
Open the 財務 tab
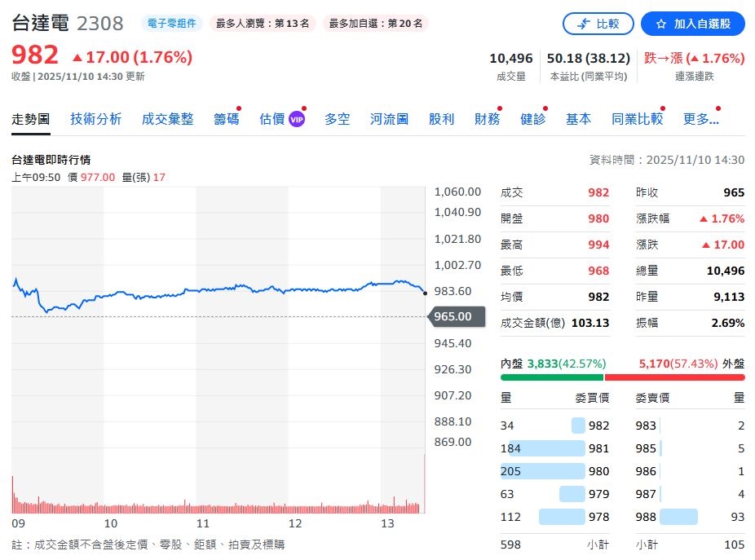tap(487, 118)
